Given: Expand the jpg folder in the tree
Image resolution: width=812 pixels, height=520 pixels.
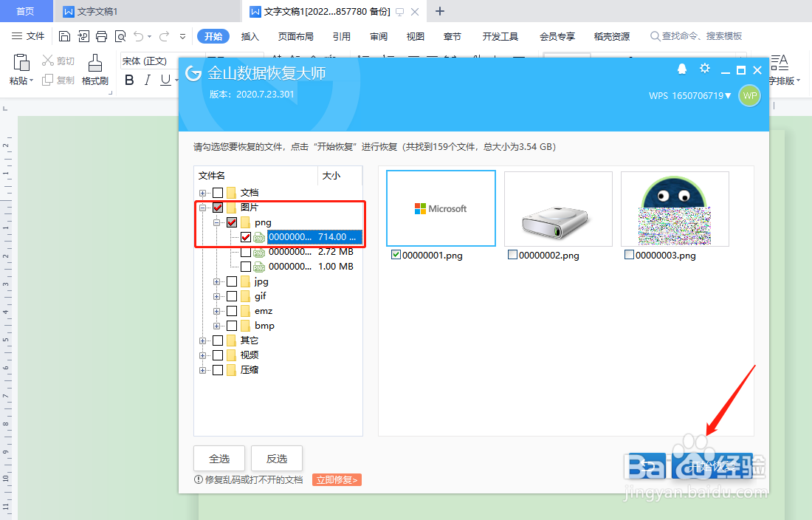Looking at the screenshot, I should click(x=218, y=281).
